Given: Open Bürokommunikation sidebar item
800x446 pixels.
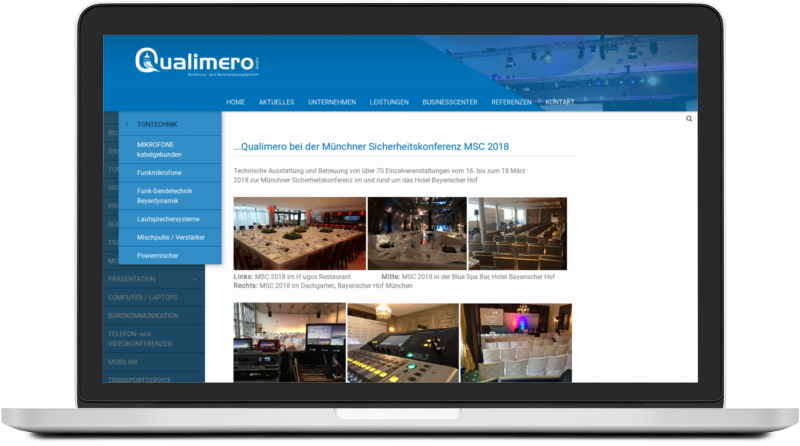Looking at the screenshot, I should point(154,316).
